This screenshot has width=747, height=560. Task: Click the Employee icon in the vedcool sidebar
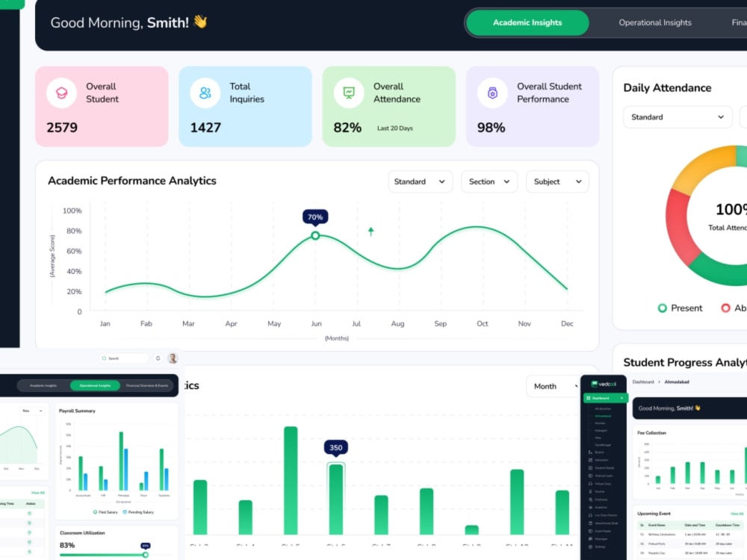[590, 500]
